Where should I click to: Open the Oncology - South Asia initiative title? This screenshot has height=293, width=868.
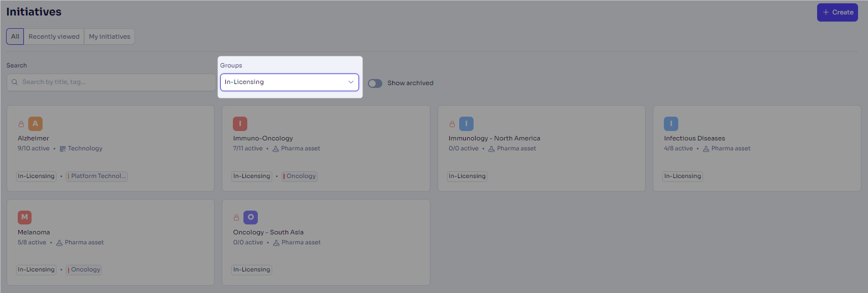(268, 232)
